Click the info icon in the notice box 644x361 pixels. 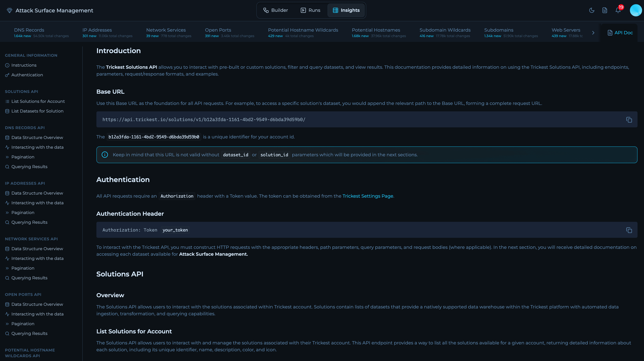click(x=105, y=155)
